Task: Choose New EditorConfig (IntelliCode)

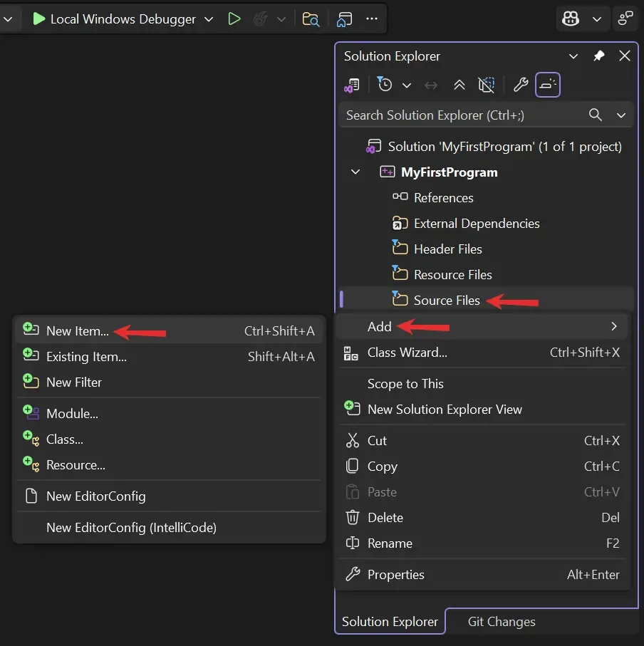Action: [x=169, y=528]
